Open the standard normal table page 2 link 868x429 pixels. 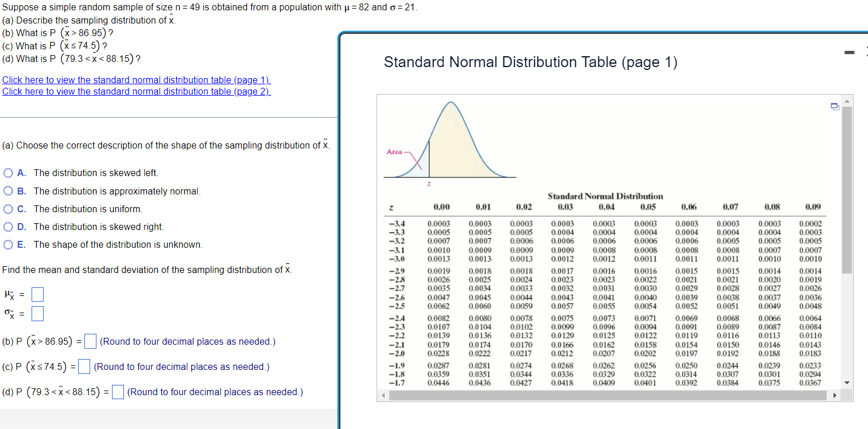click(x=136, y=91)
